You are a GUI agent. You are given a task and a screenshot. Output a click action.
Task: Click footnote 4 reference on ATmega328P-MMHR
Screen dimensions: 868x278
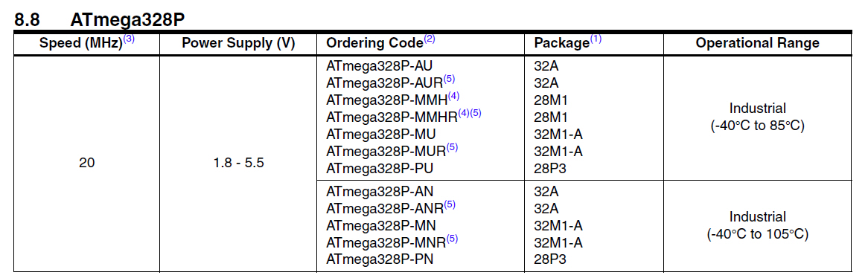coord(464,113)
